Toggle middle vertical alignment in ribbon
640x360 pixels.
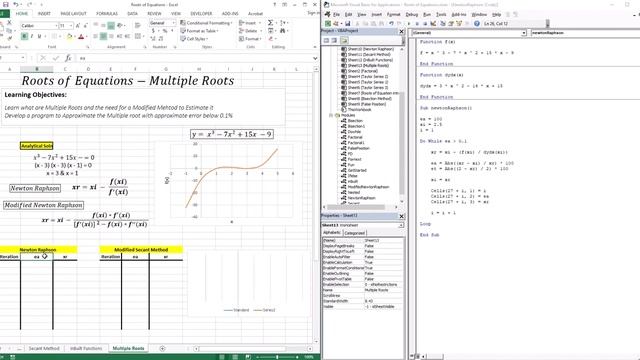pyautogui.click(x=103, y=26)
